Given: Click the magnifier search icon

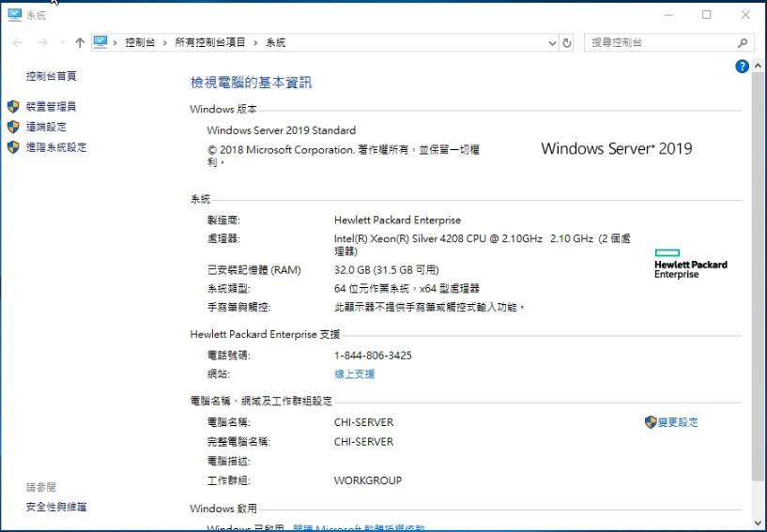Looking at the screenshot, I should [x=743, y=43].
